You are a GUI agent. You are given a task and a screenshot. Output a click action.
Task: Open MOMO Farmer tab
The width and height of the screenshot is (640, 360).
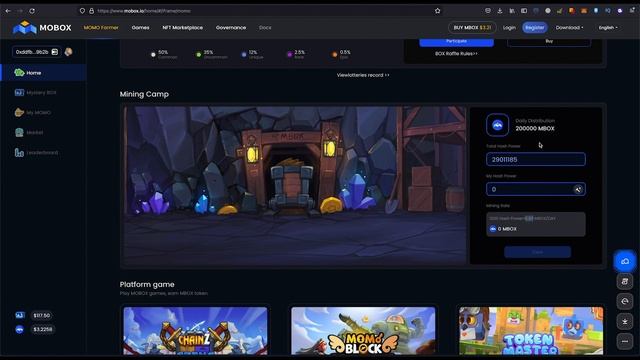101,27
